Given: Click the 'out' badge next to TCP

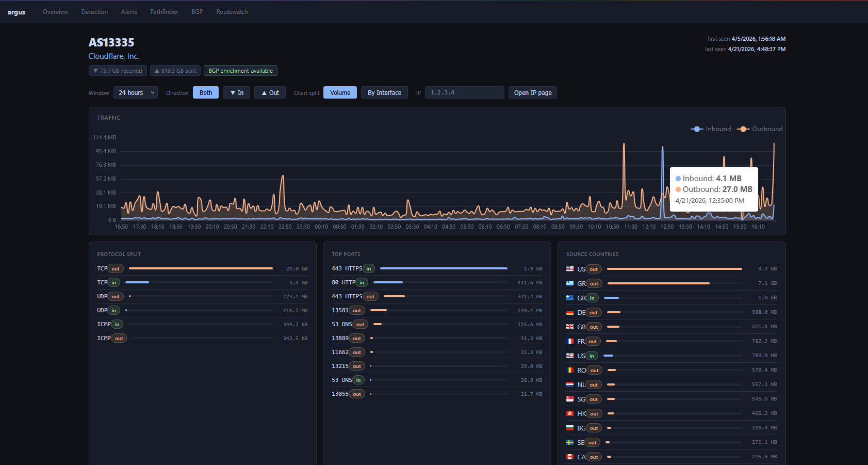Looking at the screenshot, I should [116, 268].
